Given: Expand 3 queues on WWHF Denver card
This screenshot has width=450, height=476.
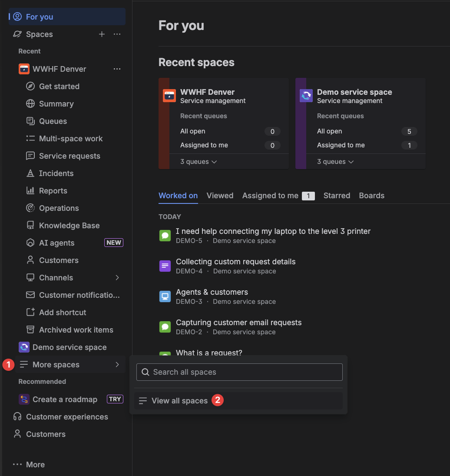Looking at the screenshot, I should pyautogui.click(x=199, y=162).
